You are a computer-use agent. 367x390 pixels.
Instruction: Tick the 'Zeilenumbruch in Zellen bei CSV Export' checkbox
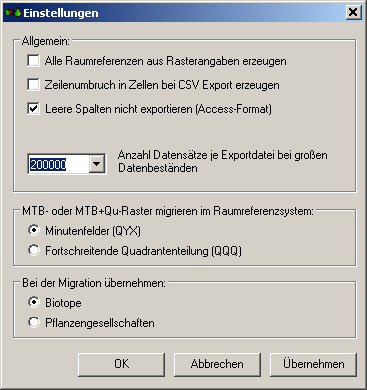point(33,85)
